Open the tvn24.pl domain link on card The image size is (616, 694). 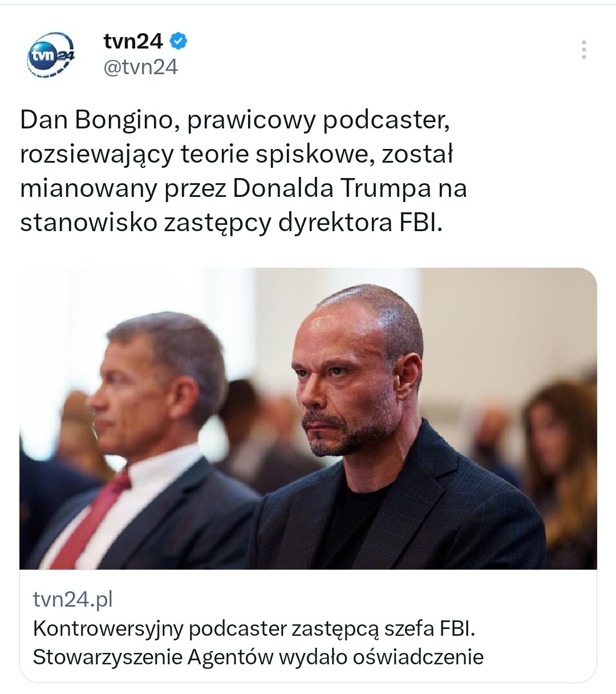[73, 599]
